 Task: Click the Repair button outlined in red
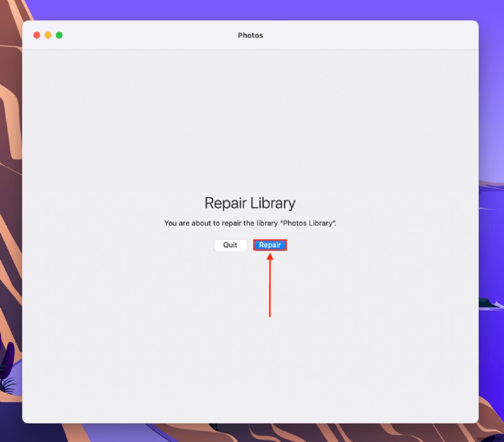tap(270, 245)
